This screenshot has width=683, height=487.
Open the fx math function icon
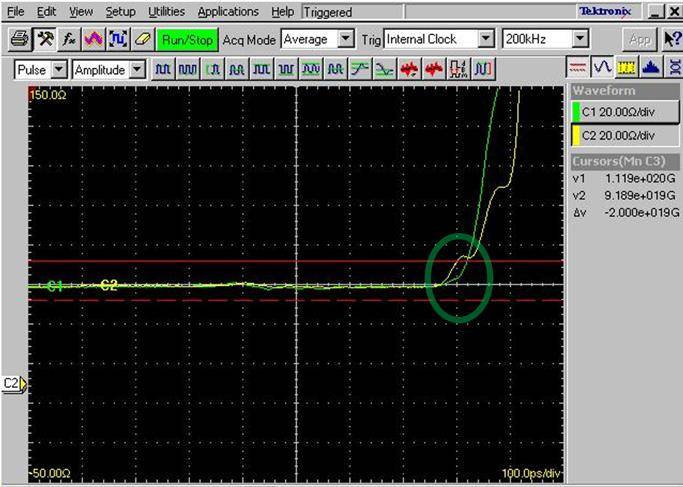[x=69, y=39]
